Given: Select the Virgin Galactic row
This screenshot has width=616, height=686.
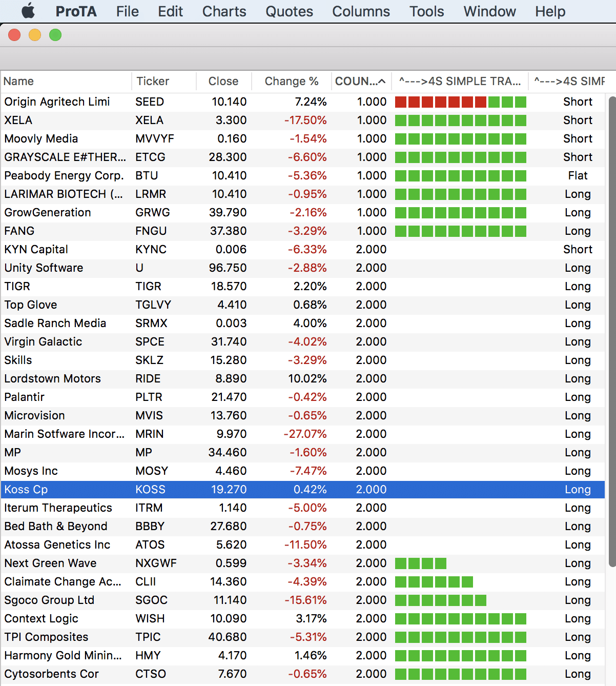Looking at the screenshot, I should click(x=303, y=341).
